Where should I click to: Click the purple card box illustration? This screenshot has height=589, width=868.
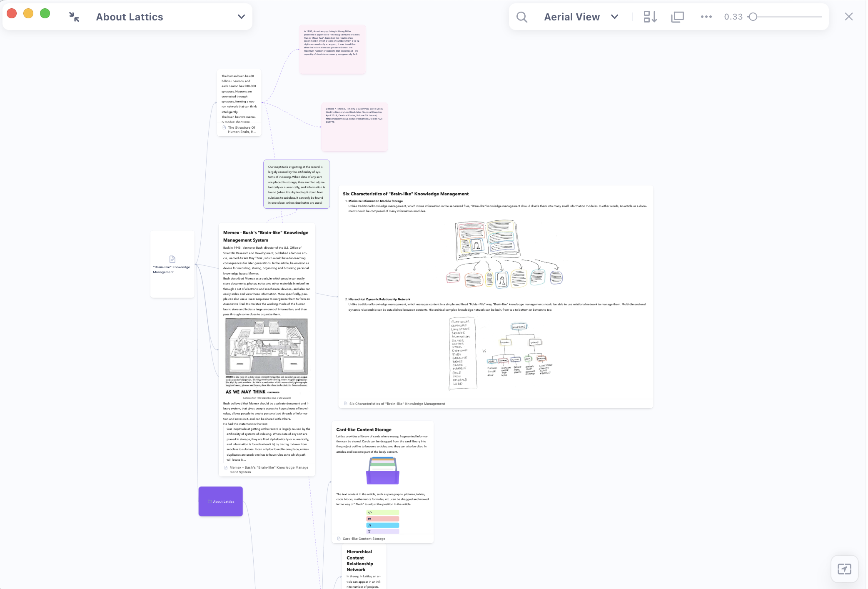pos(382,471)
